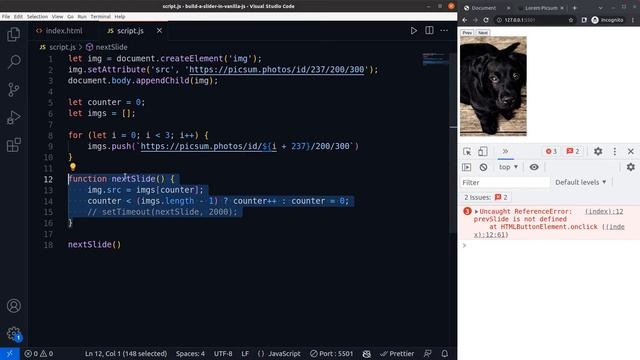Click the Next button on the page

coord(483,33)
